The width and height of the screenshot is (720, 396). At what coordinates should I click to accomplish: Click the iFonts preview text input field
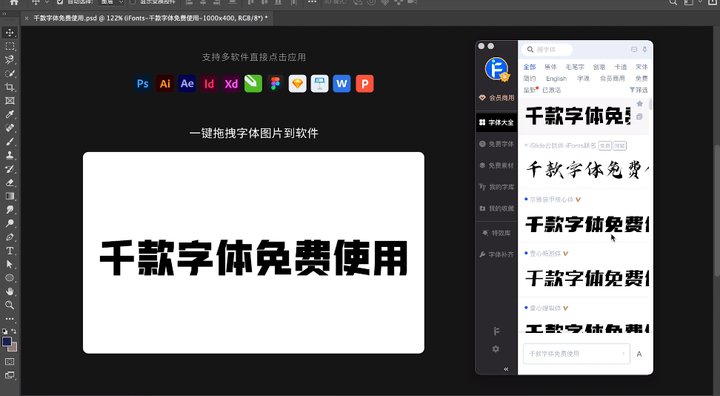click(576, 354)
